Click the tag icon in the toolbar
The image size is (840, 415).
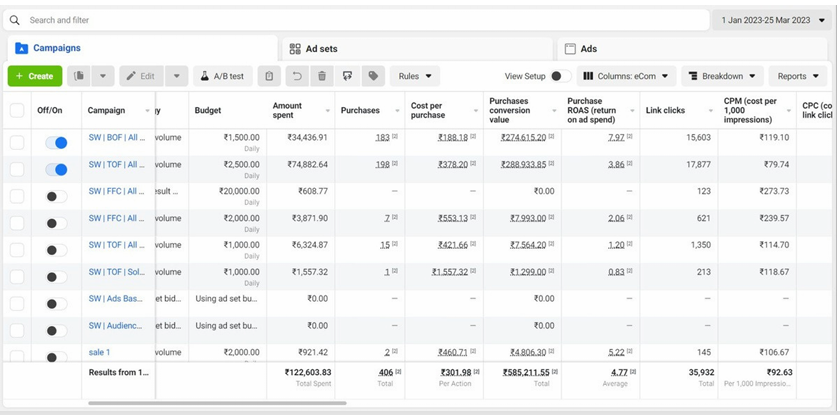373,76
